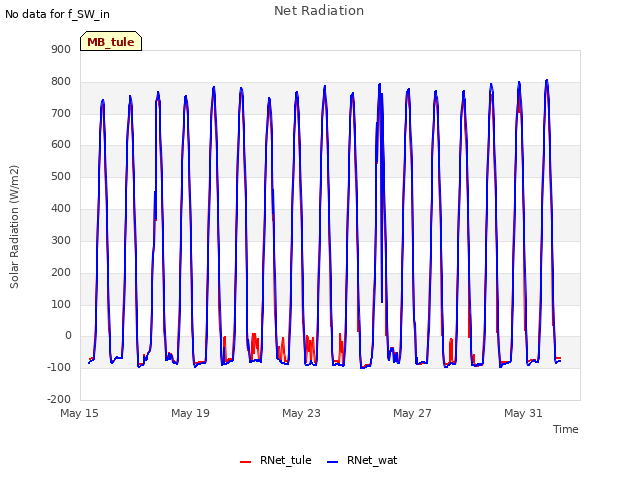Screen dimensions: 640x480
Task: Click the May 15 x-axis tick label
Action: click(79, 413)
